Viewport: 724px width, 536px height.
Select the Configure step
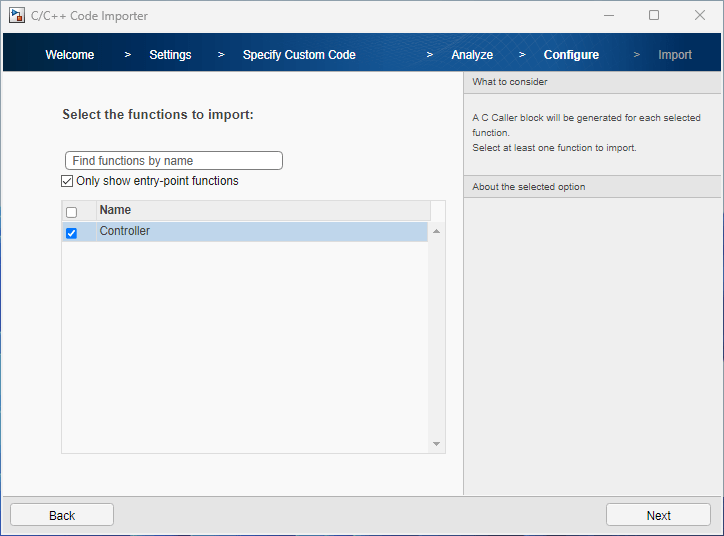pos(571,55)
